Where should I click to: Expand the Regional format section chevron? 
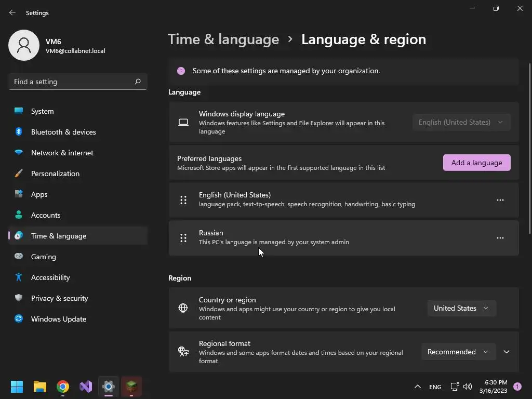(506, 352)
